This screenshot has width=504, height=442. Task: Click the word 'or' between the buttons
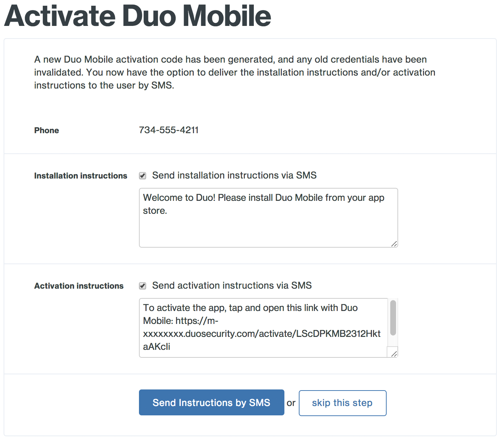(x=291, y=403)
